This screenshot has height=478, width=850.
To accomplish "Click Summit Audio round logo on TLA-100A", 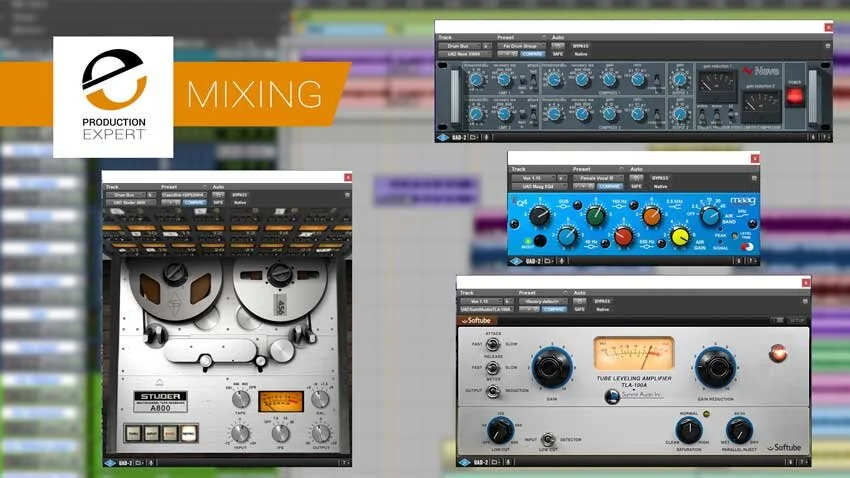I will 612,396.
